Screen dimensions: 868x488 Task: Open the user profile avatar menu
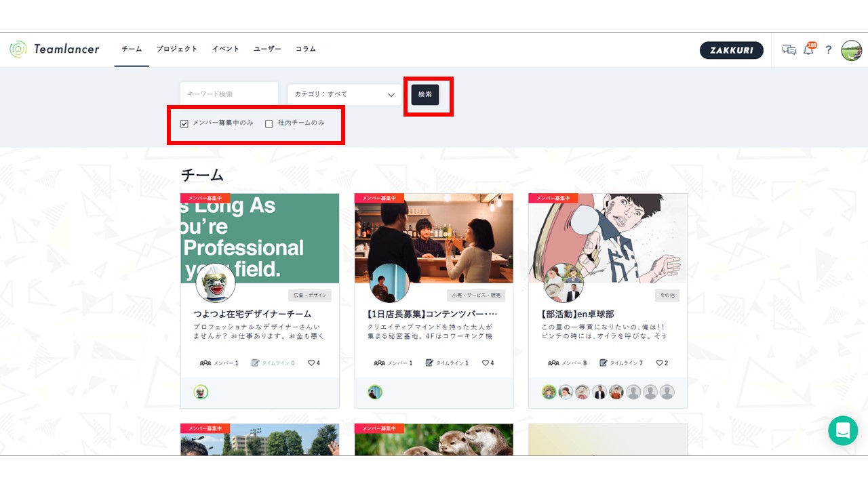851,50
